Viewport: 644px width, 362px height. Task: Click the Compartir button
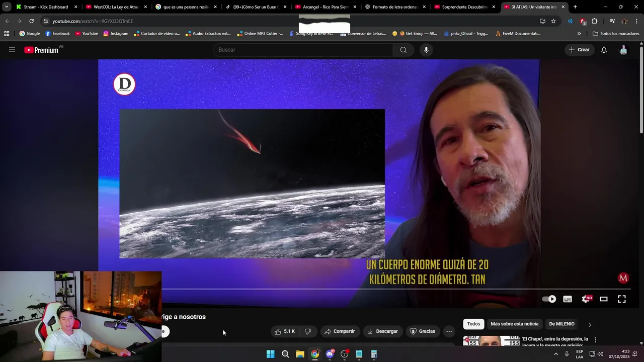[x=340, y=331]
